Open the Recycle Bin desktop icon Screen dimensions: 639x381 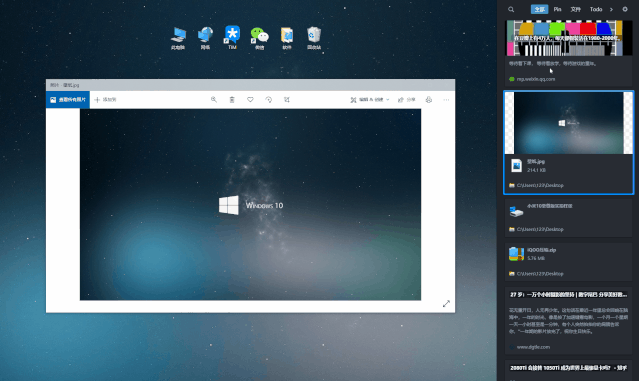tap(314, 38)
